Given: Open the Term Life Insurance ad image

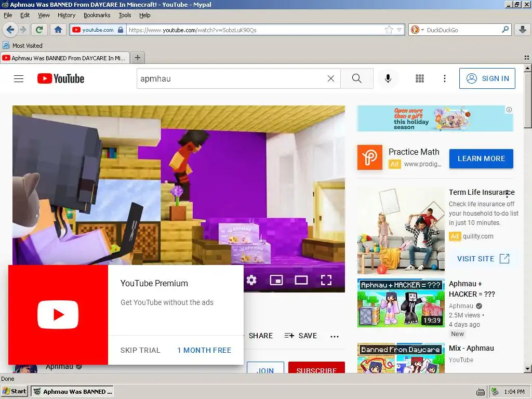Looking at the screenshot, I should tap(401, 231).
